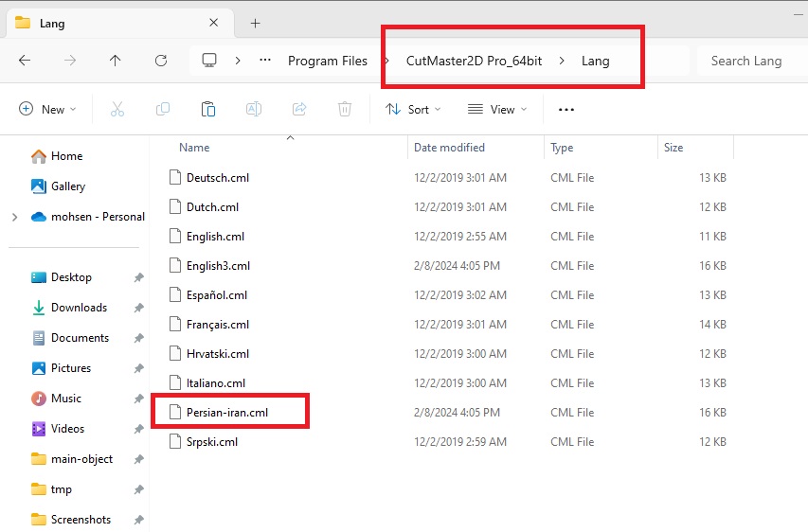Refresh the Lang folder view
The height and width of the screenshot is (532, 808).
[161, 61]
